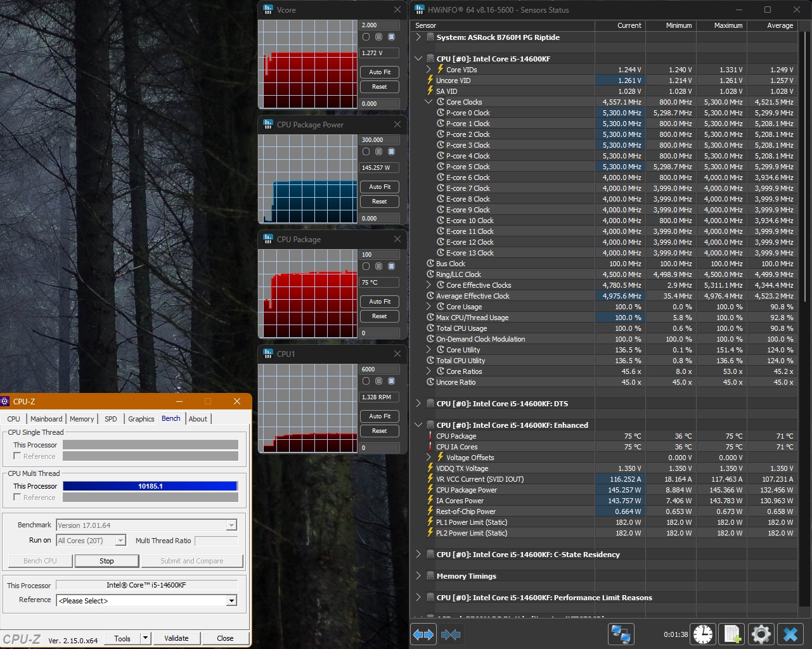Open the Mainboard tab

click(46, 419)
